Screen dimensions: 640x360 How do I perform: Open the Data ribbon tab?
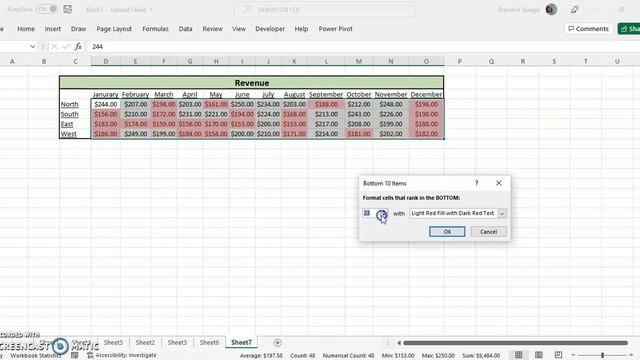(185, 29)
